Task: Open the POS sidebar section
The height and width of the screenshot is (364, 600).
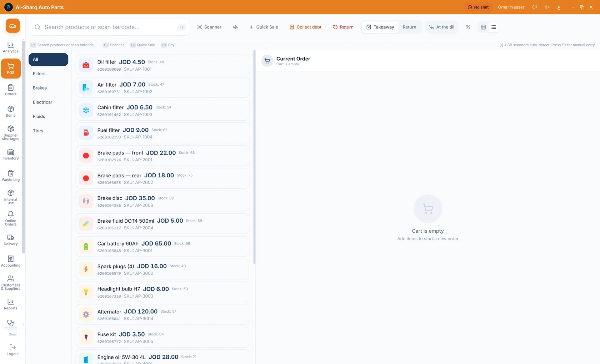Action: [11, 69]
